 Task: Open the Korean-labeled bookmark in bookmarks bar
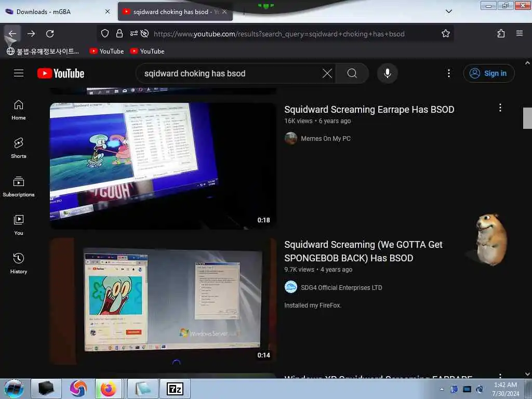pyautogui.click(x=43, y=51)
